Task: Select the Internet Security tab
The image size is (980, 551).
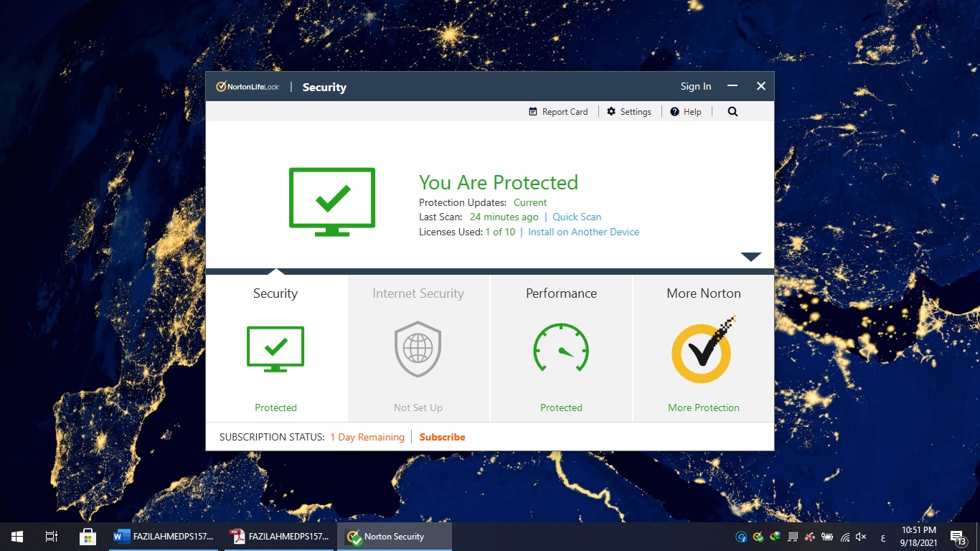Action: click(x=418, y=349)
